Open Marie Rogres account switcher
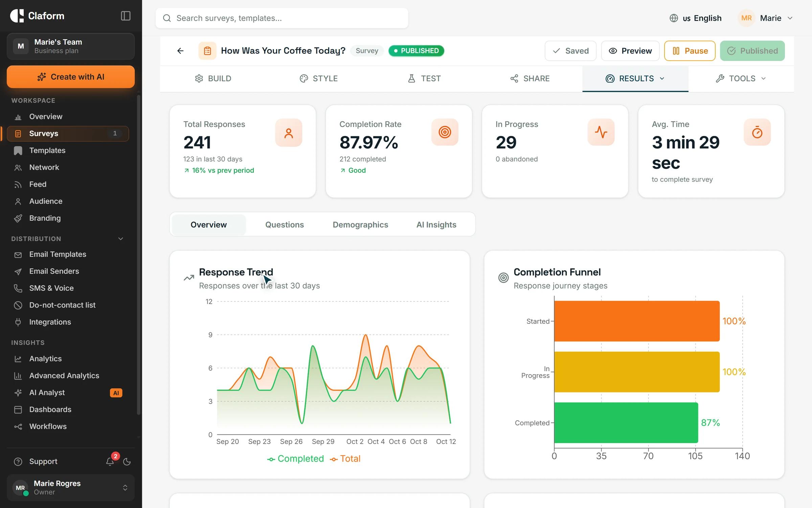812x508 pixels. click(x=71, y=488)
